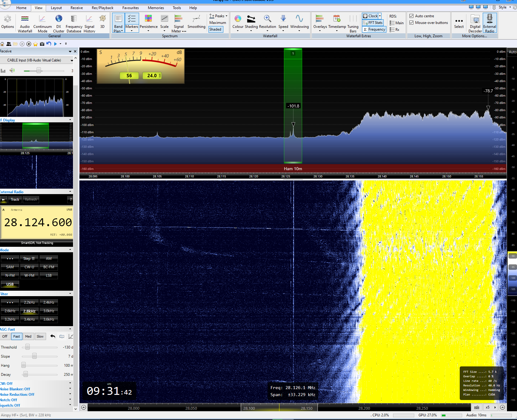The height and width of the screenshot is (420, 517).
Task: Click the AGC Threshold slider
Action: pyautogui.click(x=28, y=347)
